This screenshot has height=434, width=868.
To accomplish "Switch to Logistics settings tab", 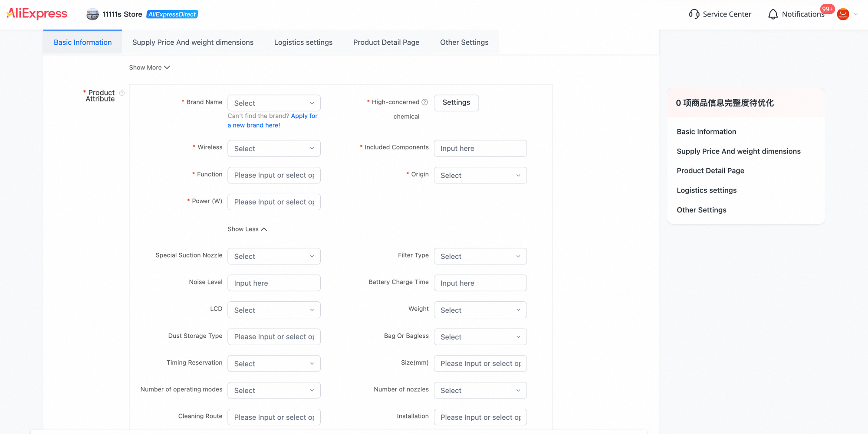I will point(303,42).
